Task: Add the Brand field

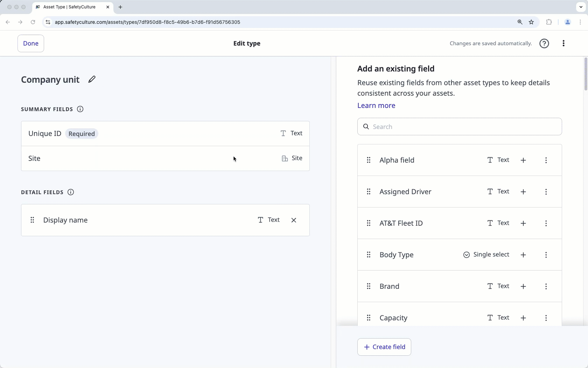Action: [523, 286]
